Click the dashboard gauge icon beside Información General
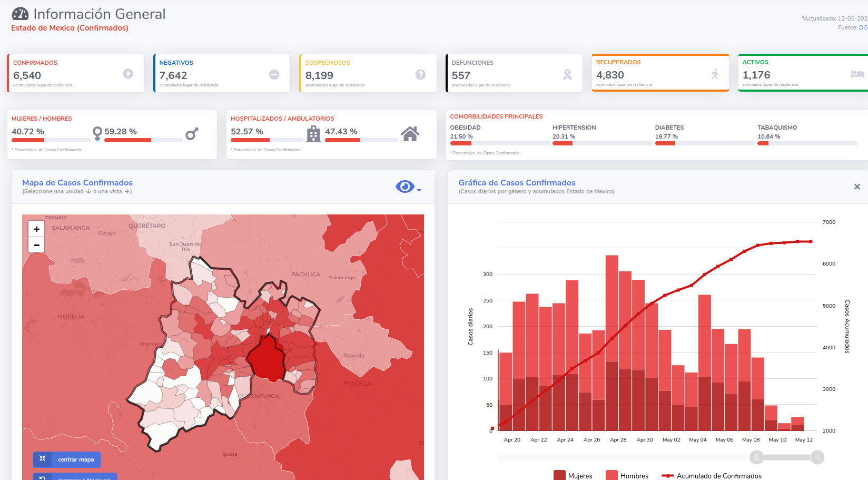 (x=20, y=14)
